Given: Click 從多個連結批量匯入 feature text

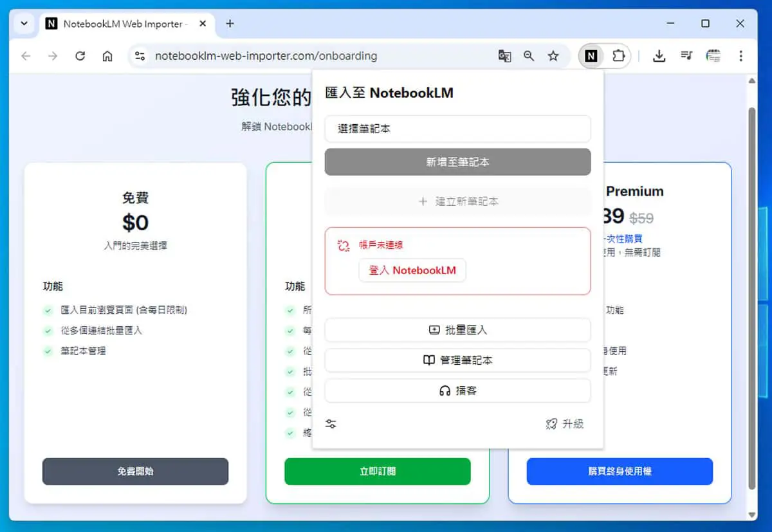Looking at the screenshot, I should [x=102, y=331].
